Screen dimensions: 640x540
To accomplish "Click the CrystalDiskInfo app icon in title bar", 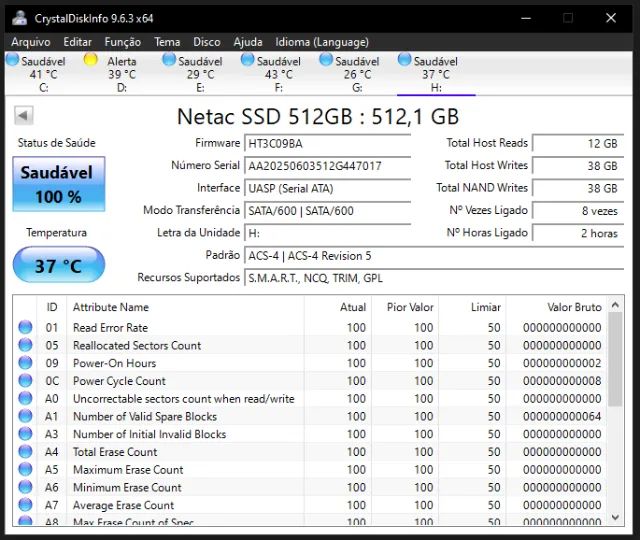I will 19,18.
